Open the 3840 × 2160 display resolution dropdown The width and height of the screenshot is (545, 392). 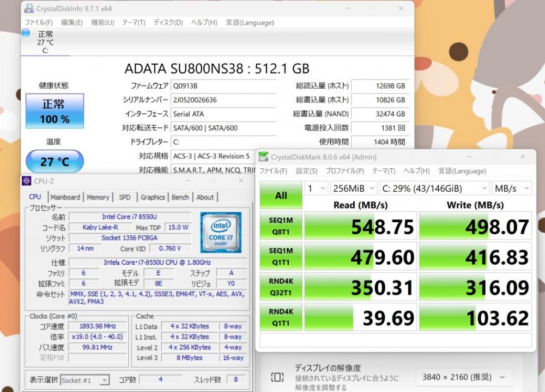pos(464,377)
